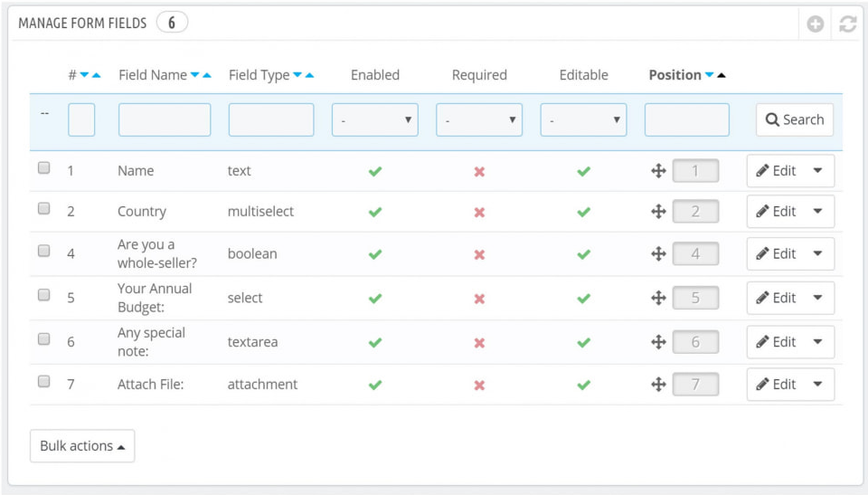The width and height of the screenshot is (868, 495).
Task: Grab move handle for Annual Budget row
Action: point(658,298)
